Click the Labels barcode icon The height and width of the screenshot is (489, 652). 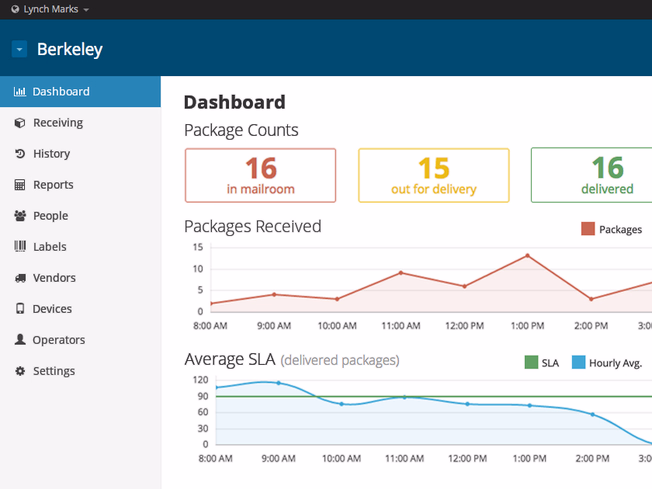pyautogui.click(x=20, y=247)
